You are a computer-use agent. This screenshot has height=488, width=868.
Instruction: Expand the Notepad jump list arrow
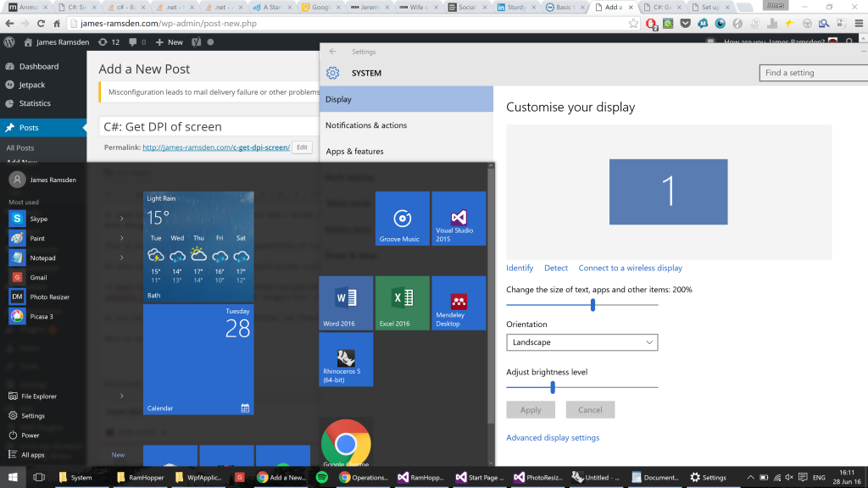click(x=122, y=258)
